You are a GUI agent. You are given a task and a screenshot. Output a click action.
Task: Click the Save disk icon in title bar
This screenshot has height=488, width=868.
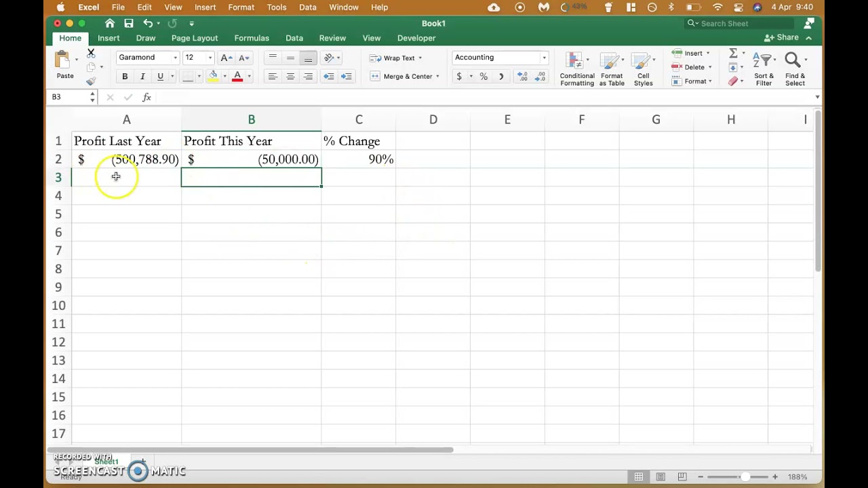coord(127,23)
